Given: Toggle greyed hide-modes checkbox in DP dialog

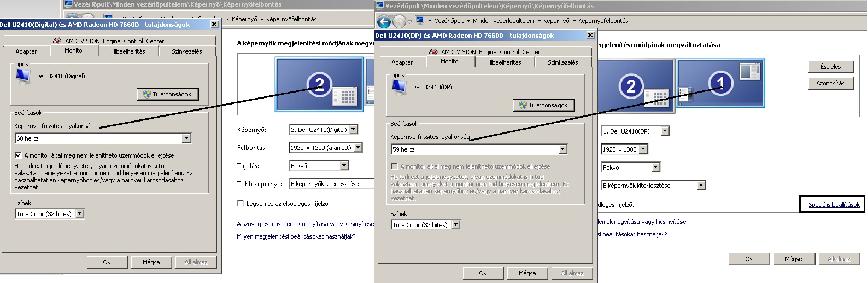Looking at the screenshot, I should pos(394,166).
